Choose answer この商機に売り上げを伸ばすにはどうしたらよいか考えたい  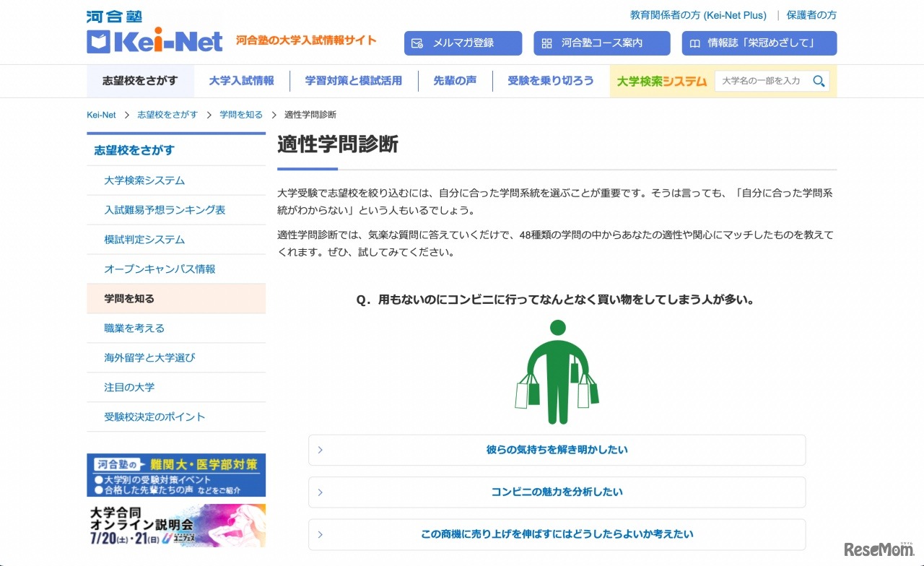pos(557,534)
